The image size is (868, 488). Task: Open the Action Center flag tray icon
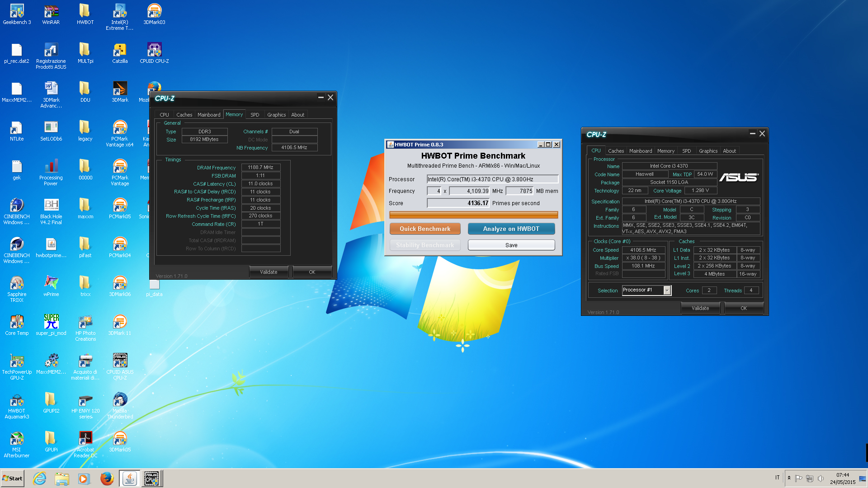[799, 479]
